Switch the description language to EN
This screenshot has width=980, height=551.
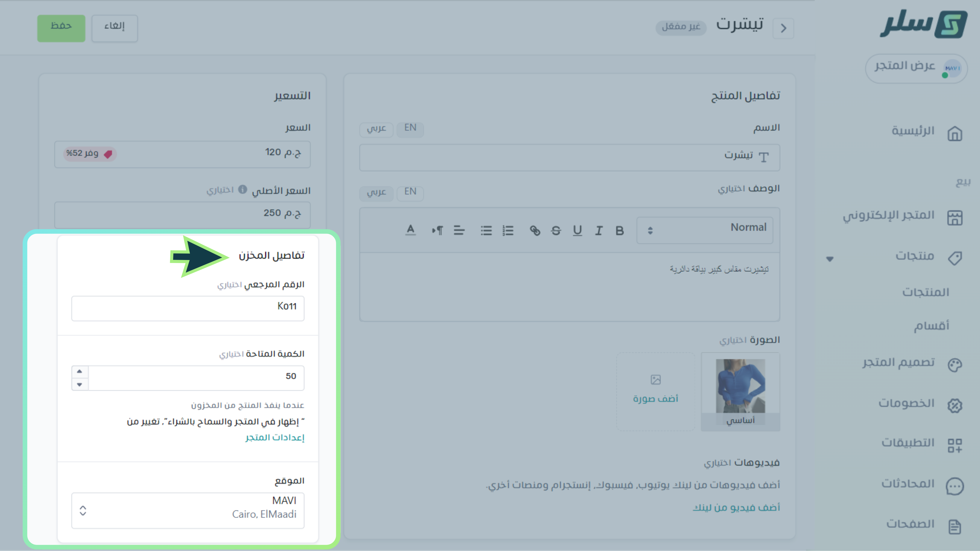click(x=410, y=192)
